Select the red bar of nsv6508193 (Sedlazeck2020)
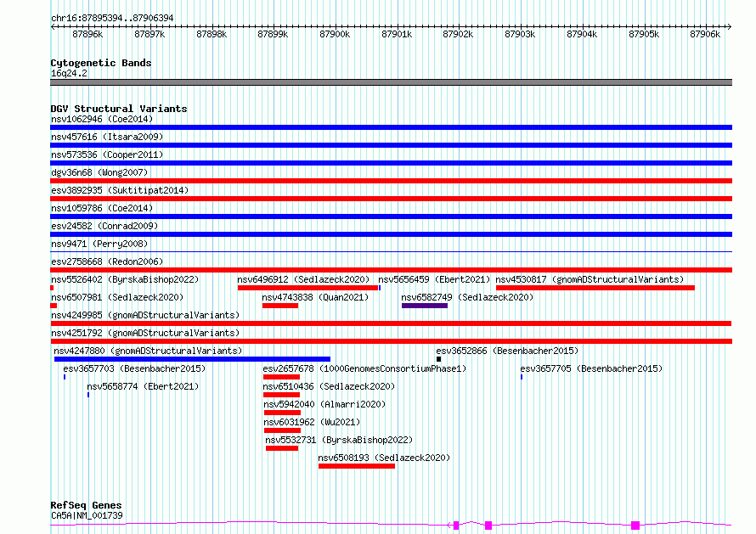This screenshot has height=534, width=756. pos(357,466)
